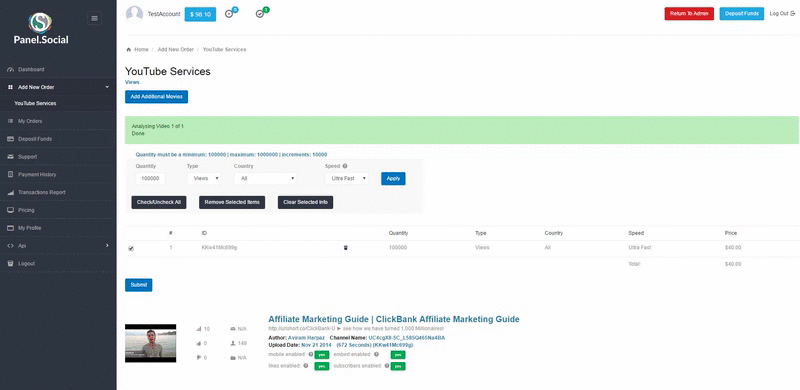This screenshot has width=800, height=390.
Task: Open the check-circle completed orders icon
Action: (x=260, y=14)
